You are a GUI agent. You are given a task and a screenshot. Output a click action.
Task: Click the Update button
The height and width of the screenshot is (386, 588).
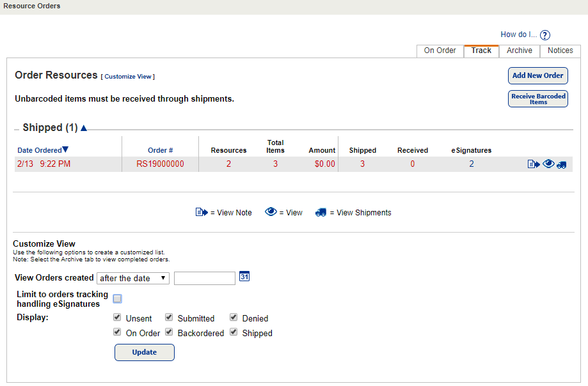coord(145,352)
